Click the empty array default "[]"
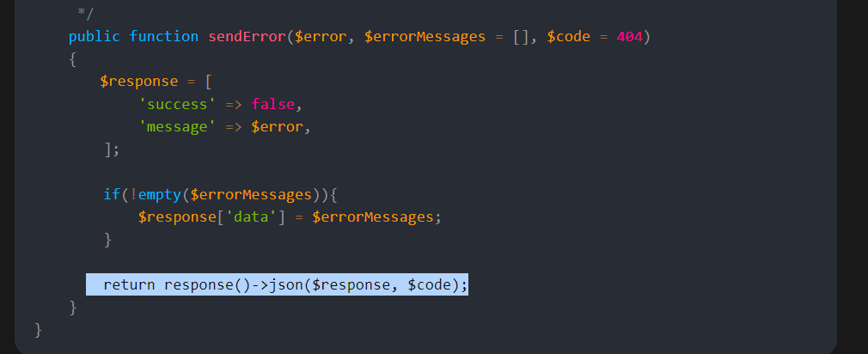This screenshot has width=868, height=354. [521, 37]
